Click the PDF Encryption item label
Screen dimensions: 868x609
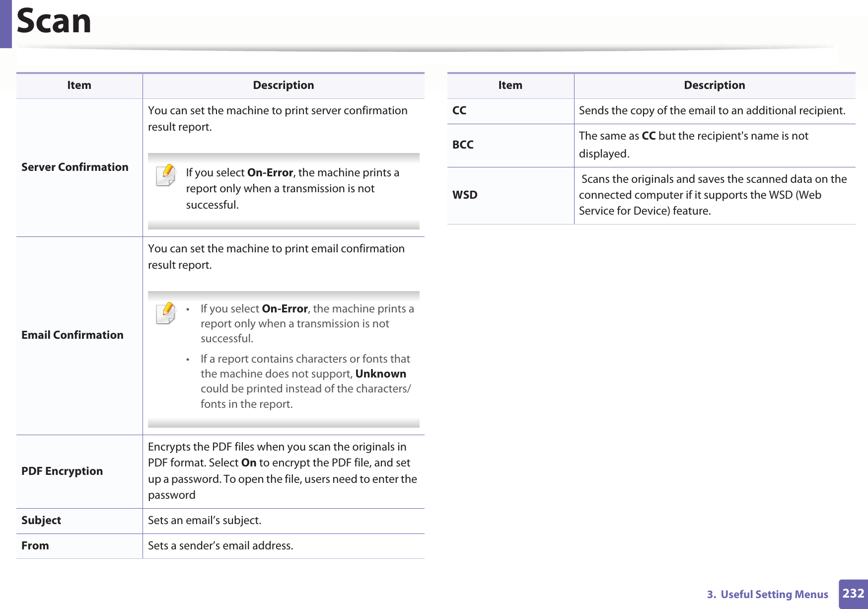coord(62,471)
